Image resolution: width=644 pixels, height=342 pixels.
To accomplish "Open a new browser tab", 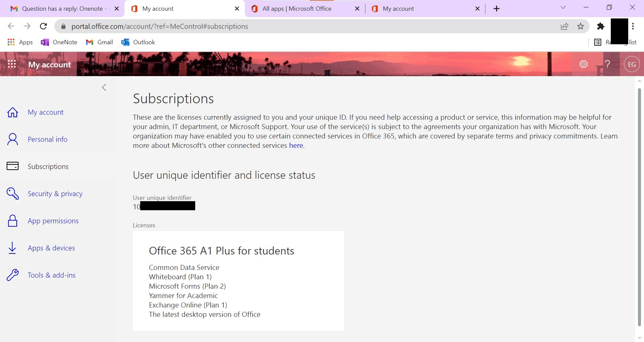I will (x=497, y=9).
